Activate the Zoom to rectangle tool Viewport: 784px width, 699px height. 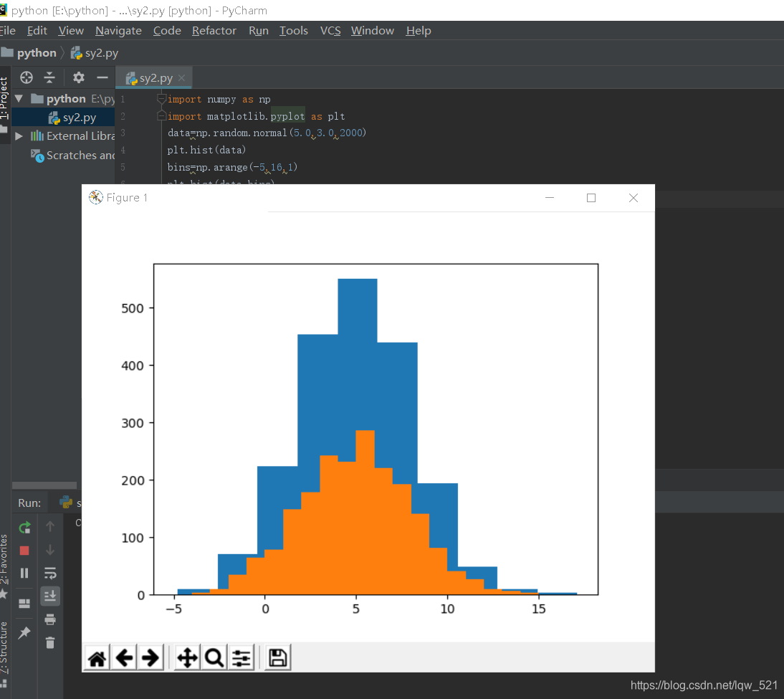214,657
